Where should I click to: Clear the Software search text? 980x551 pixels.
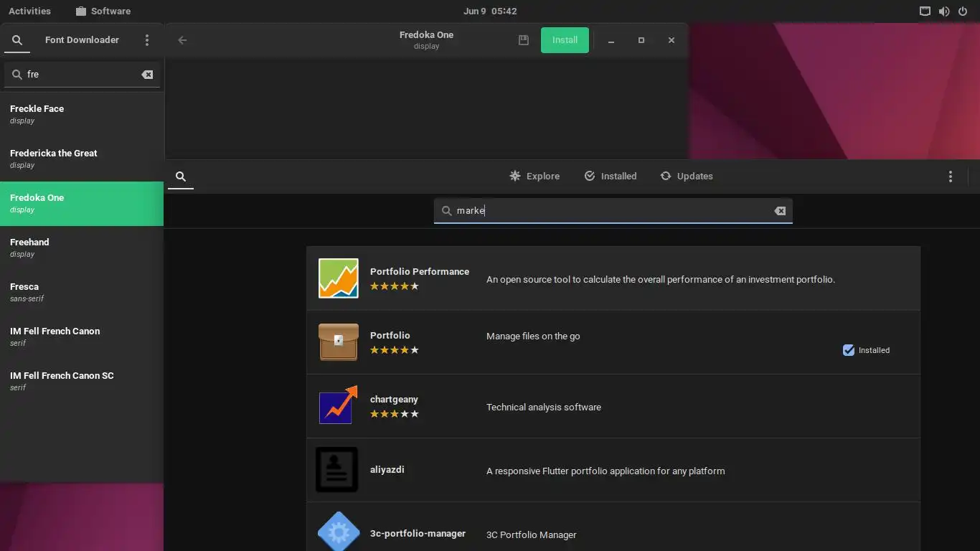click(x=780, y=211)
